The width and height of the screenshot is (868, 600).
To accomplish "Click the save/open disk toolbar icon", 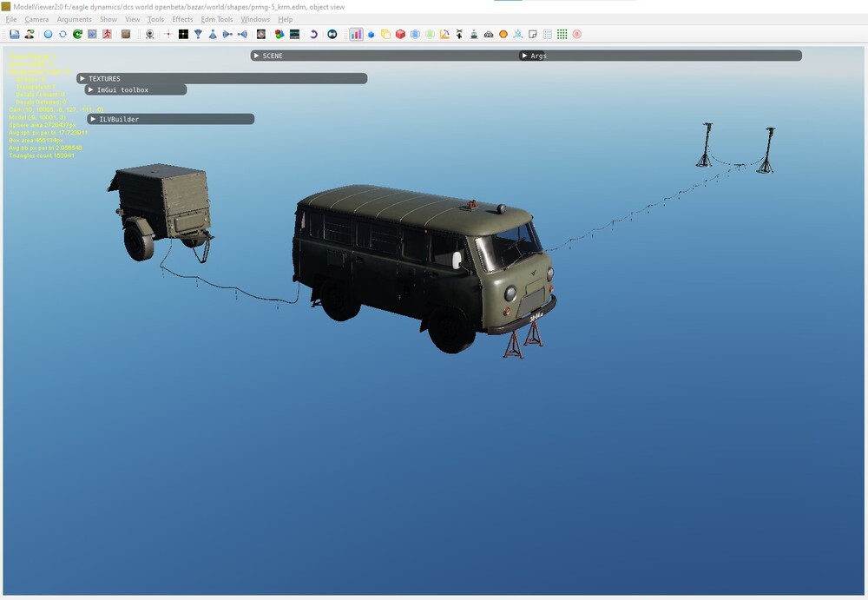I will point(15,35).
